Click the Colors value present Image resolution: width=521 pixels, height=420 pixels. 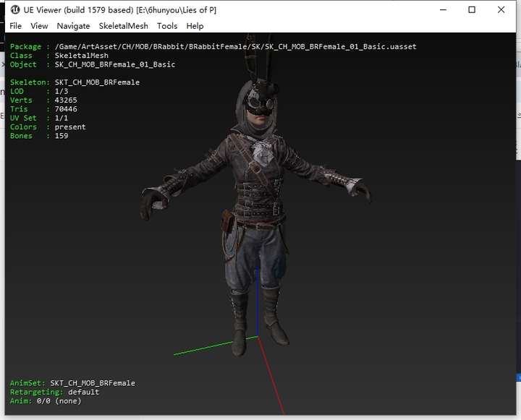(x=70, y=127)
